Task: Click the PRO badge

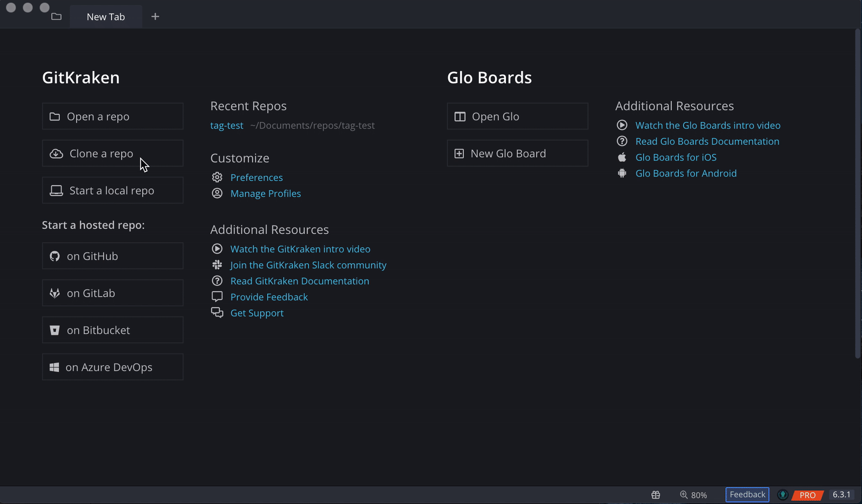Action: click(808, 495)
